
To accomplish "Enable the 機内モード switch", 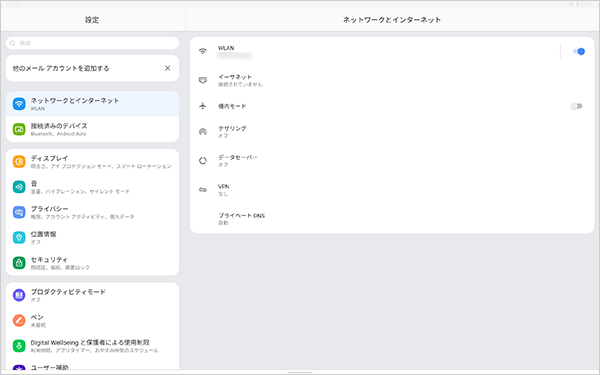I will (x=576, y=106).
